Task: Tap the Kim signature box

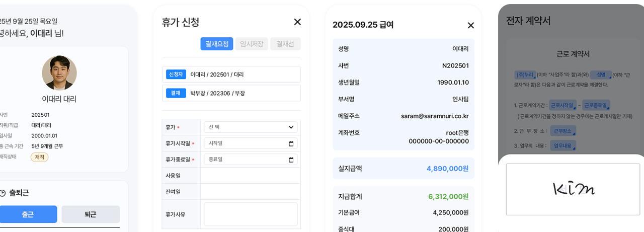Action: coord(573,189)
